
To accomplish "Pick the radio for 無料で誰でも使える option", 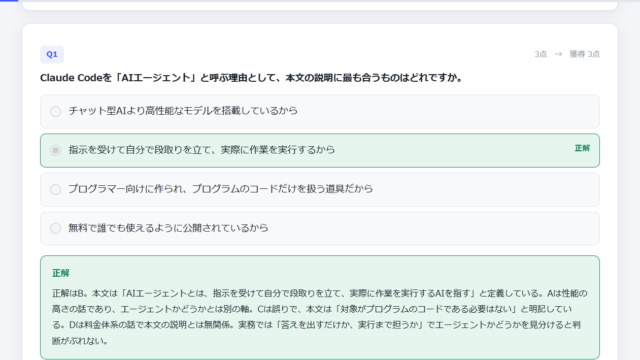I will pos(56,228).
